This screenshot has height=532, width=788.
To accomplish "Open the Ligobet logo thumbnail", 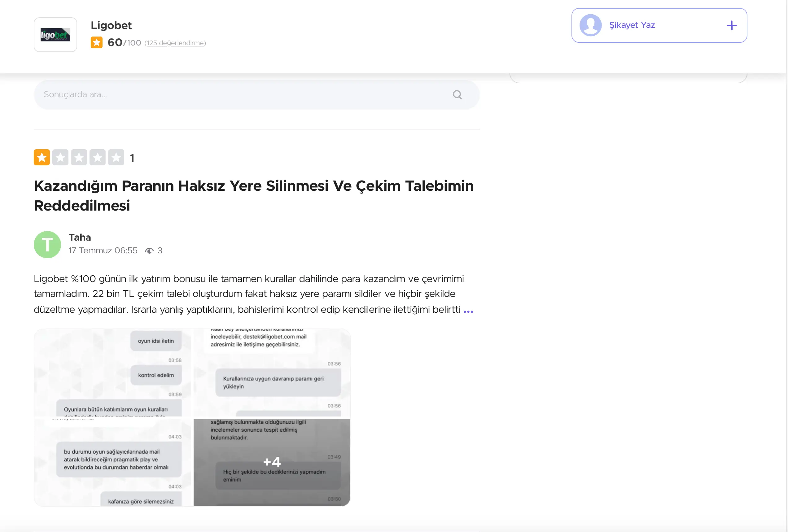I will click(x=55, y=35).
